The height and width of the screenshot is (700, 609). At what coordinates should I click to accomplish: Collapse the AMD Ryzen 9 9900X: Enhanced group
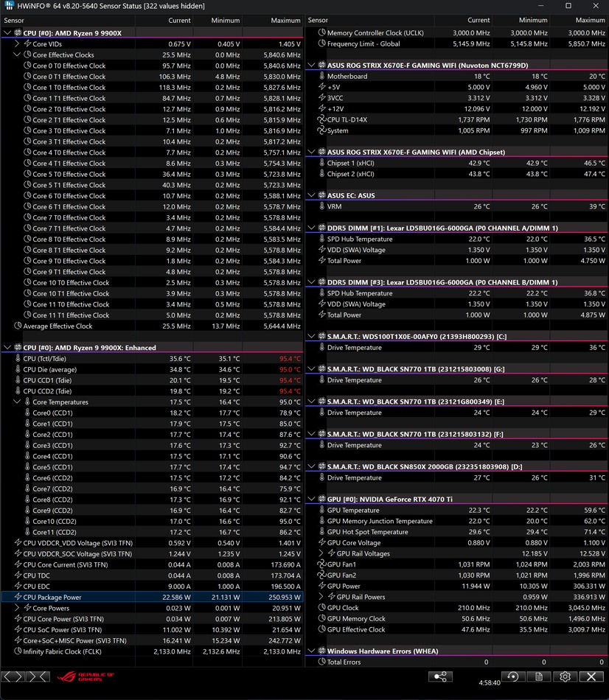click(7, 347)
